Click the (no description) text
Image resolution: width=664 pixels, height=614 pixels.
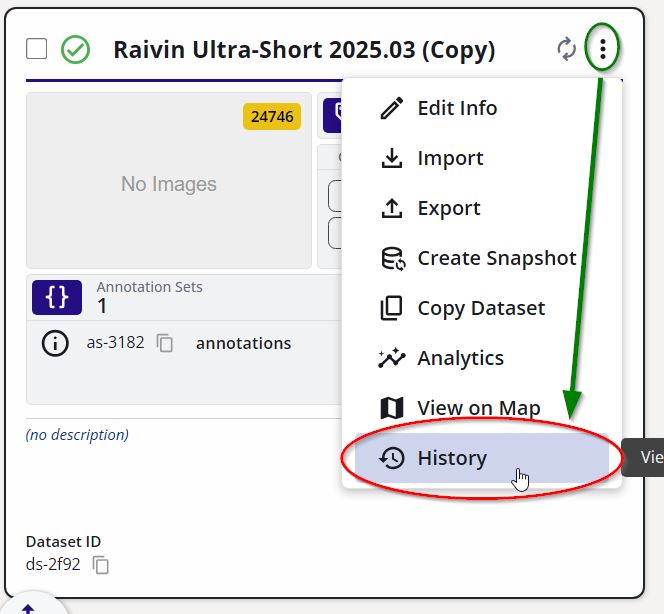(x=77, y=435)
